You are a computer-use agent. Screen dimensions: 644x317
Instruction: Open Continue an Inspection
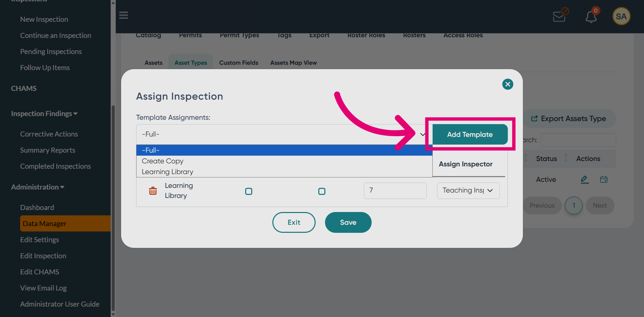coord(56,36)
